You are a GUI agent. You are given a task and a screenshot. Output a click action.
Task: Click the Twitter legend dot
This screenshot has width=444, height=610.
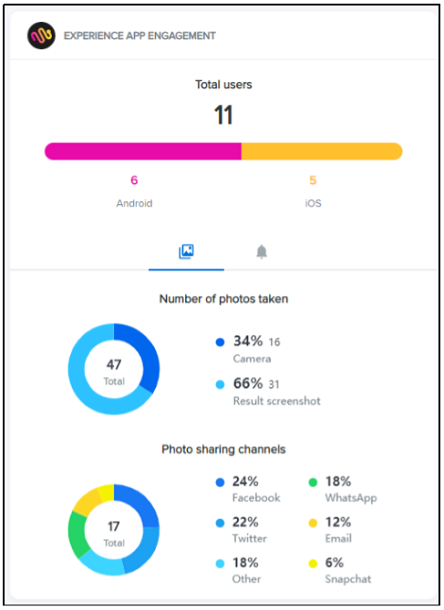[220, 523]
